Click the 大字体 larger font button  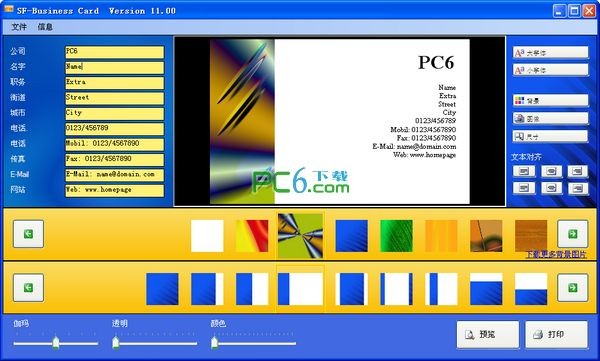point(550,52)
